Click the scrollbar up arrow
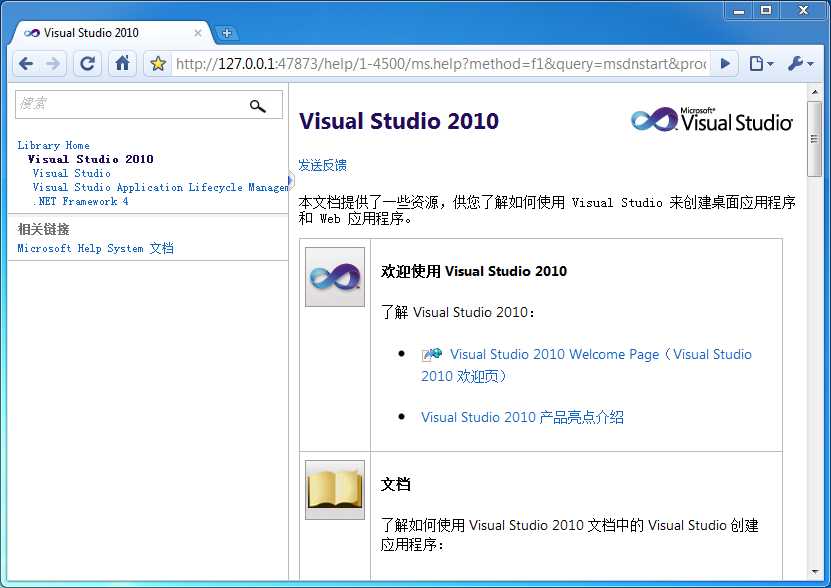 pos(815,92)
